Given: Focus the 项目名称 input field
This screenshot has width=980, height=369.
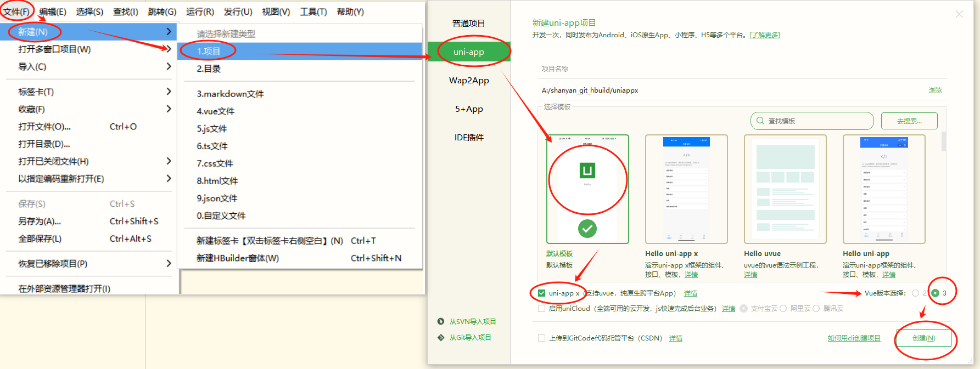Looking at the screenshot, I should tap(730, 90).
